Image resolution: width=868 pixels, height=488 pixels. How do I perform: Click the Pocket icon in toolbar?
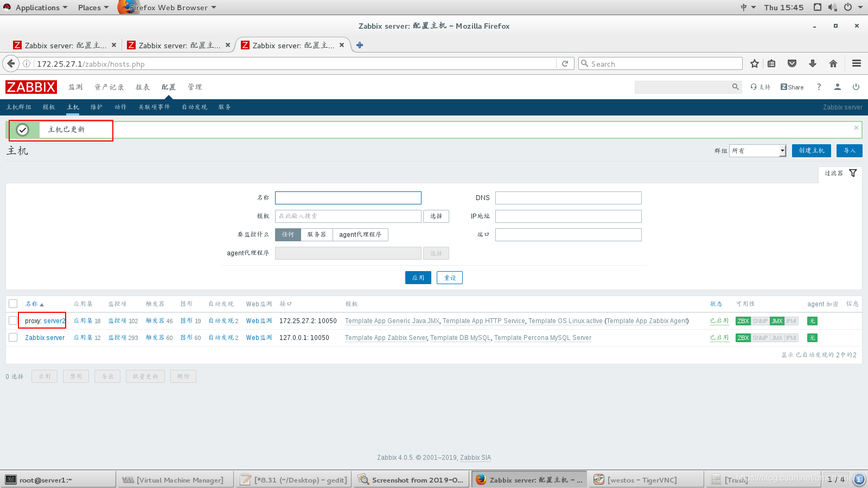[x=792, y=63]
